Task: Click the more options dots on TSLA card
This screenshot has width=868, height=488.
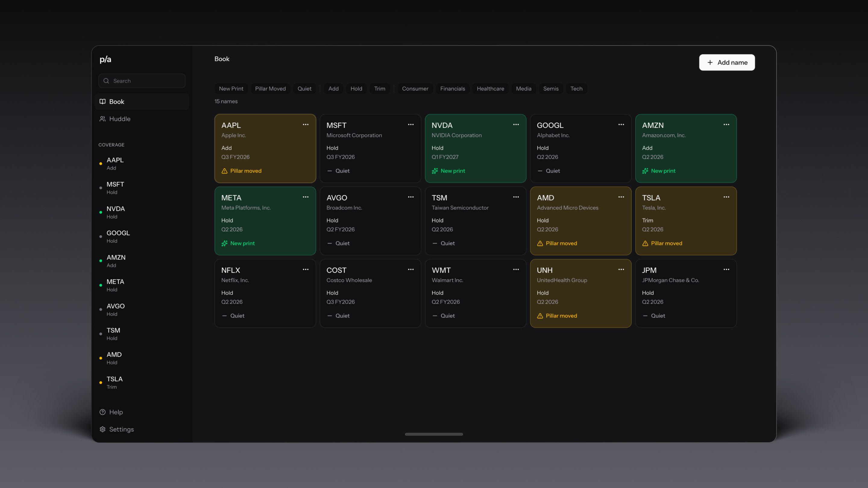Action: pyautogui.click(x=726, y=197)
